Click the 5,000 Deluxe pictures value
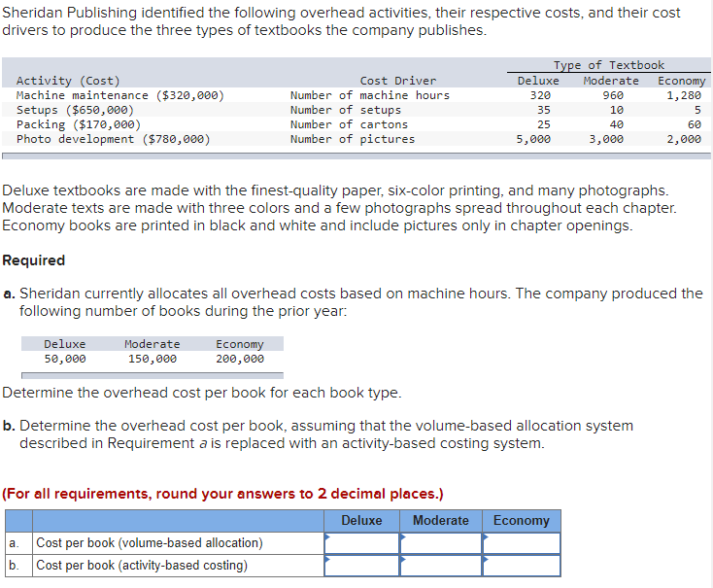 [x=533, y=139]
